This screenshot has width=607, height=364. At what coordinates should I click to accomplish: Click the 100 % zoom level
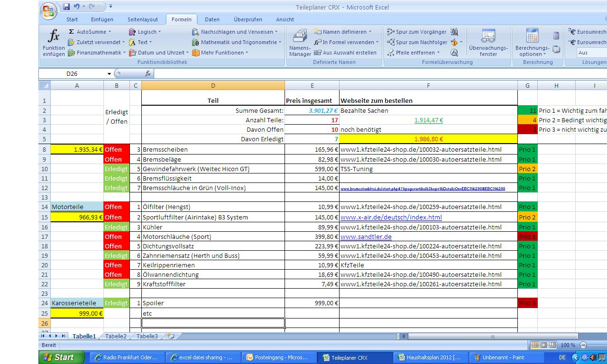tap(568, 345)
